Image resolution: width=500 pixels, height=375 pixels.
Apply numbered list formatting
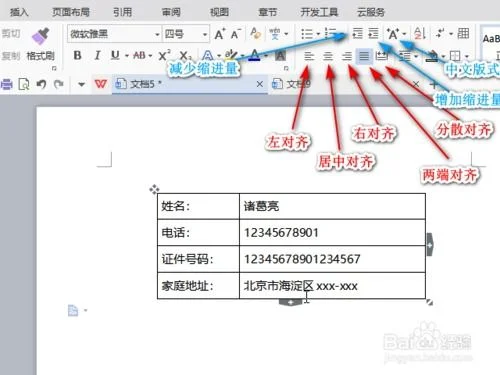[330, 33]
